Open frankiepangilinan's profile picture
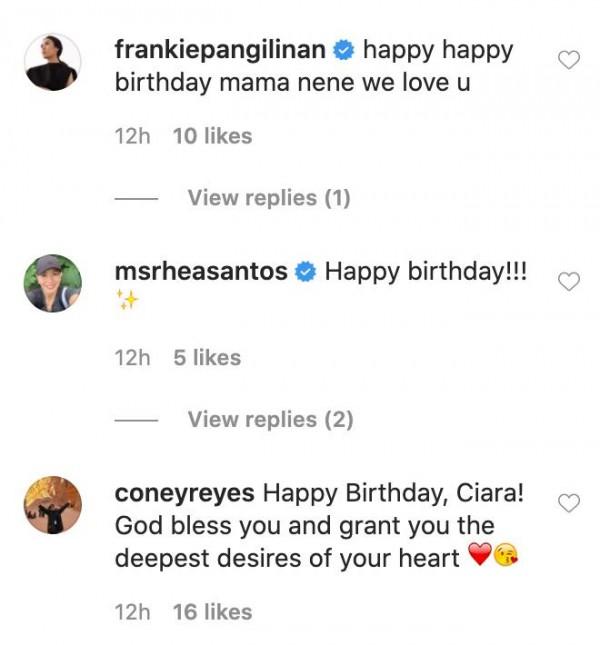 tap(52, 62)
